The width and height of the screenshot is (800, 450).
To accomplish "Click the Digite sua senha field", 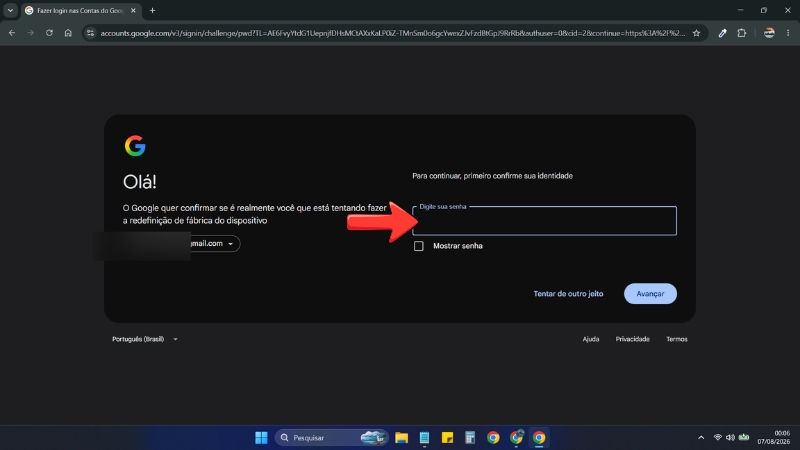I will [x=544, y=220].
